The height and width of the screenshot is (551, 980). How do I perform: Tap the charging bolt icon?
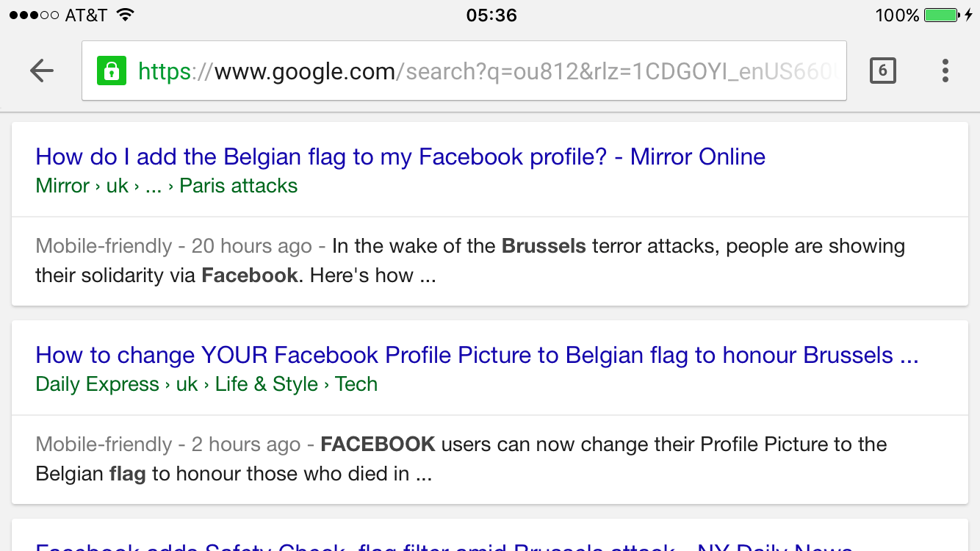click(x=968, y=15)
